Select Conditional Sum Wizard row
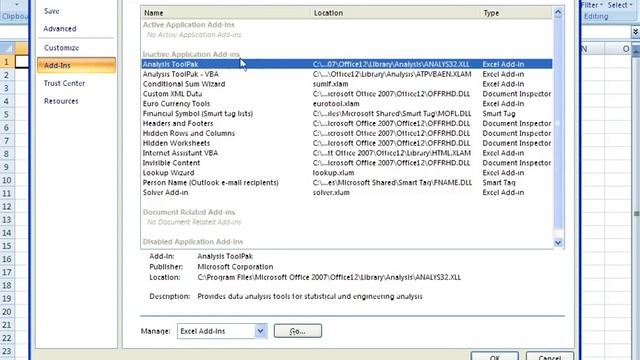This screenshot has width=640, height=360. [x=347, y=84]
